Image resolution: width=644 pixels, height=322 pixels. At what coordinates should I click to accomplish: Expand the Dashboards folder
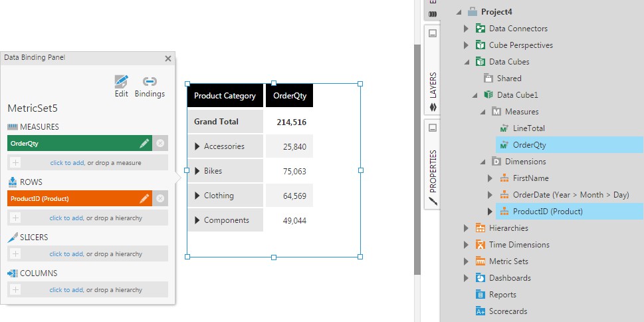point(466,278)
